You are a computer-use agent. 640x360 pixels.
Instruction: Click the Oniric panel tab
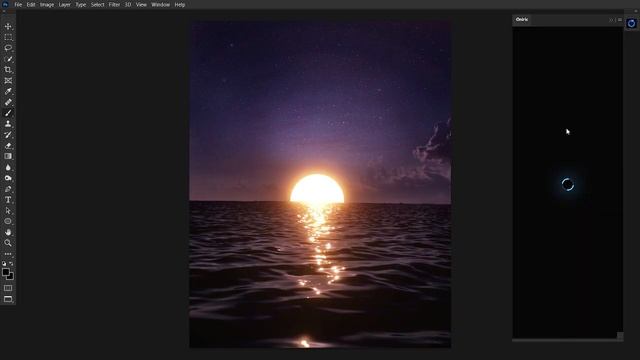(522, 20)
